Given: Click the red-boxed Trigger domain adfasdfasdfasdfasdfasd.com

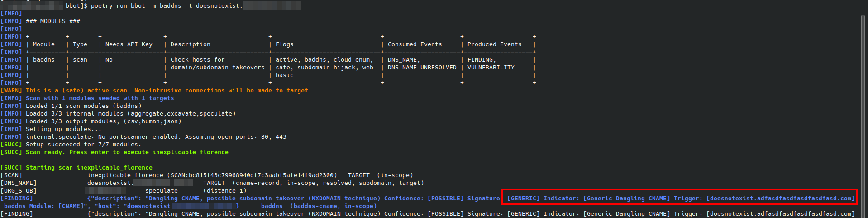Looking at the screenshot, I should [780, 199].
